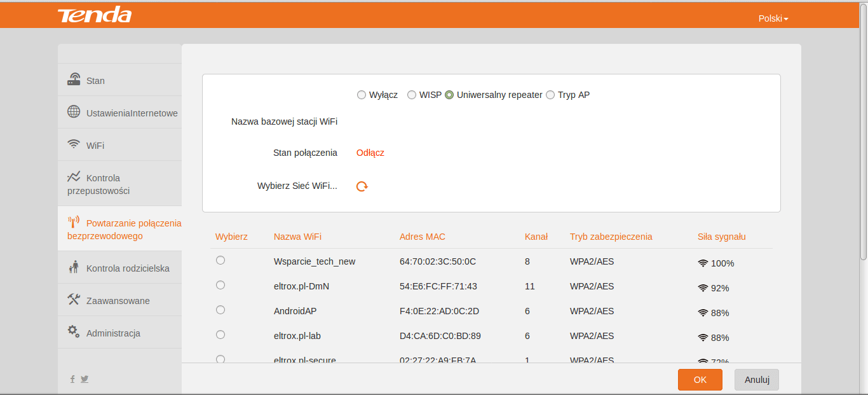
Task: Choose the Wsparcie_tech_new network radio button
Action: click(220, 260)
